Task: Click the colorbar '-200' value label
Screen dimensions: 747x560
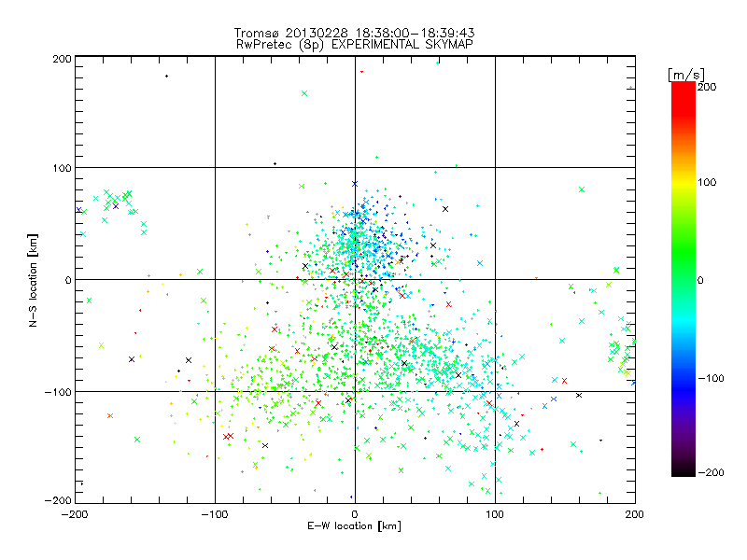Action: pos(711,473)
